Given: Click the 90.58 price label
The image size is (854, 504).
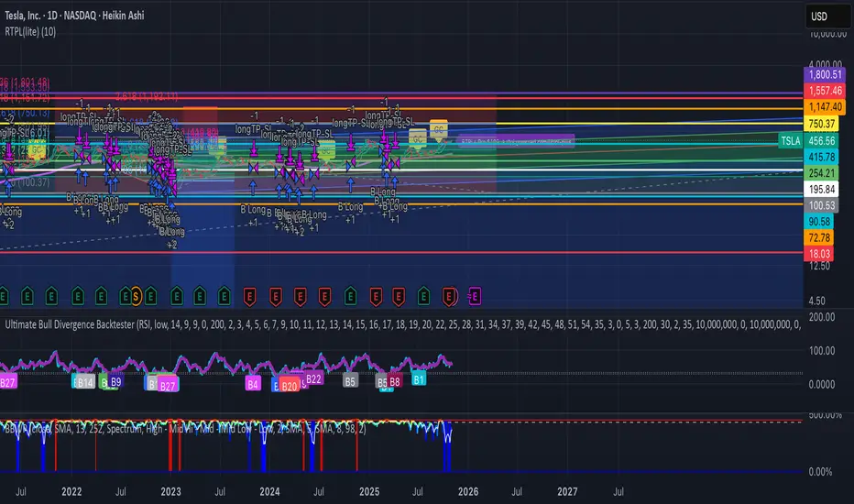Looking at the screenshot, I should point(818,221).
